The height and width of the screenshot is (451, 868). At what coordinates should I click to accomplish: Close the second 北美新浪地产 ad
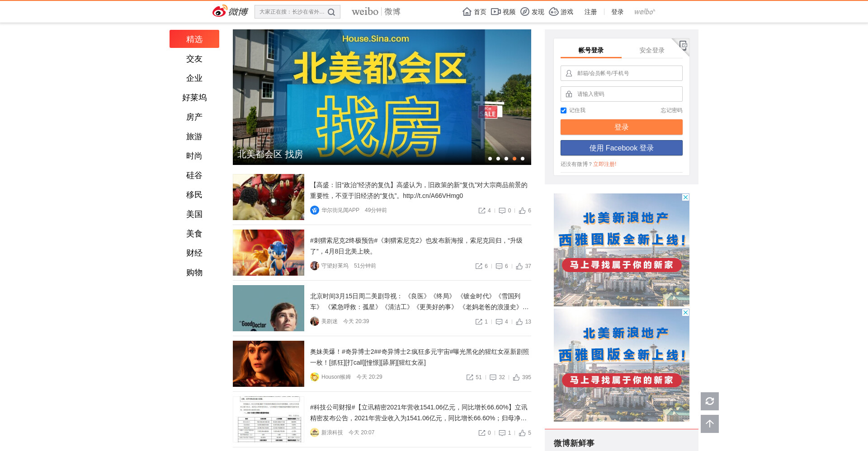pos(686,312)
